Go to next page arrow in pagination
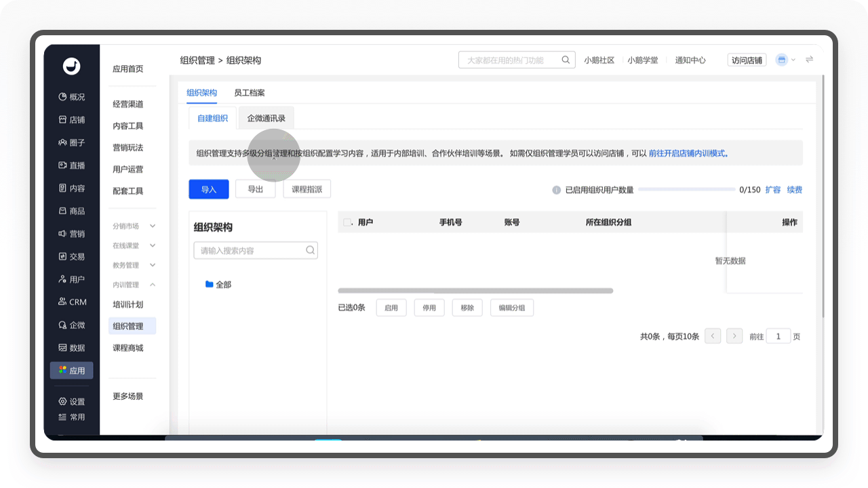 [x=734, y=336]
